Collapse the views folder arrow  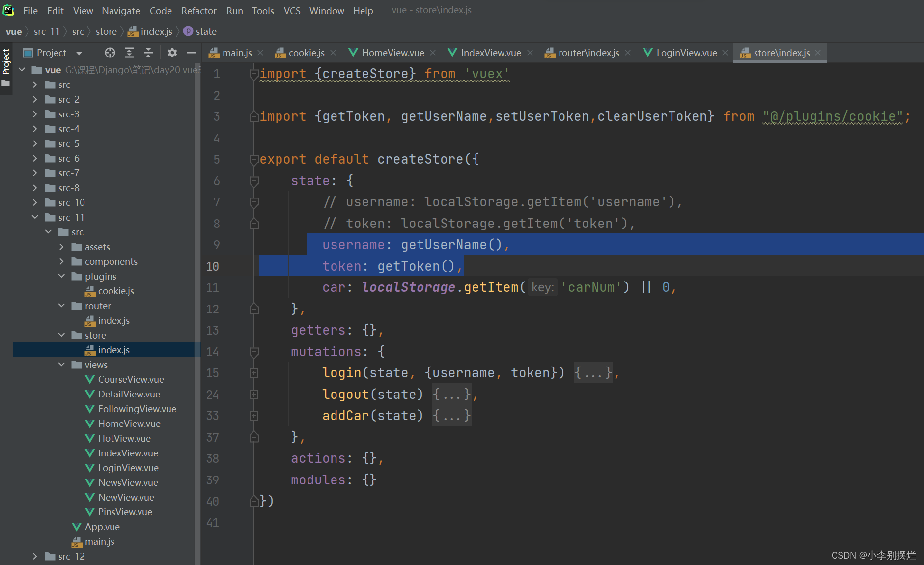(x=61, y=365)
